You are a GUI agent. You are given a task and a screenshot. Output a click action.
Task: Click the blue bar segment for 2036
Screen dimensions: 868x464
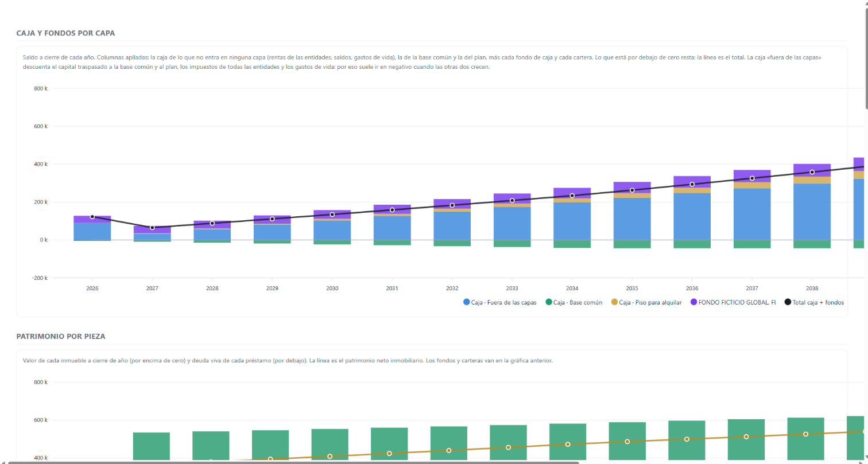click(x=692, y=216)
